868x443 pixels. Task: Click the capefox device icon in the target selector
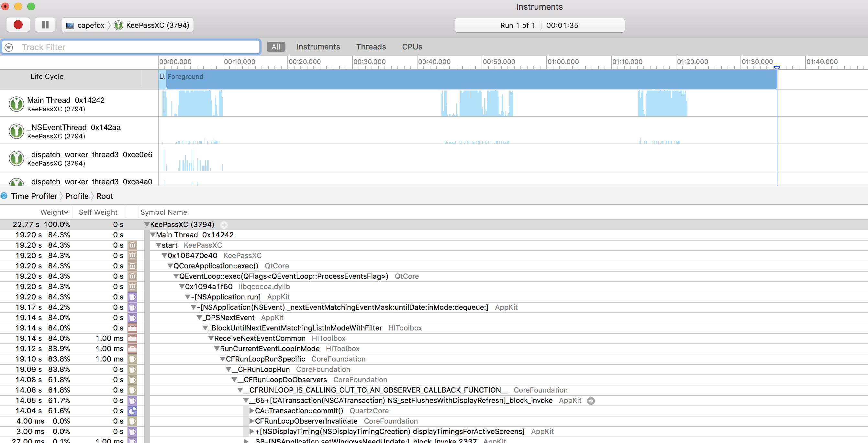(x=70, y=25)
